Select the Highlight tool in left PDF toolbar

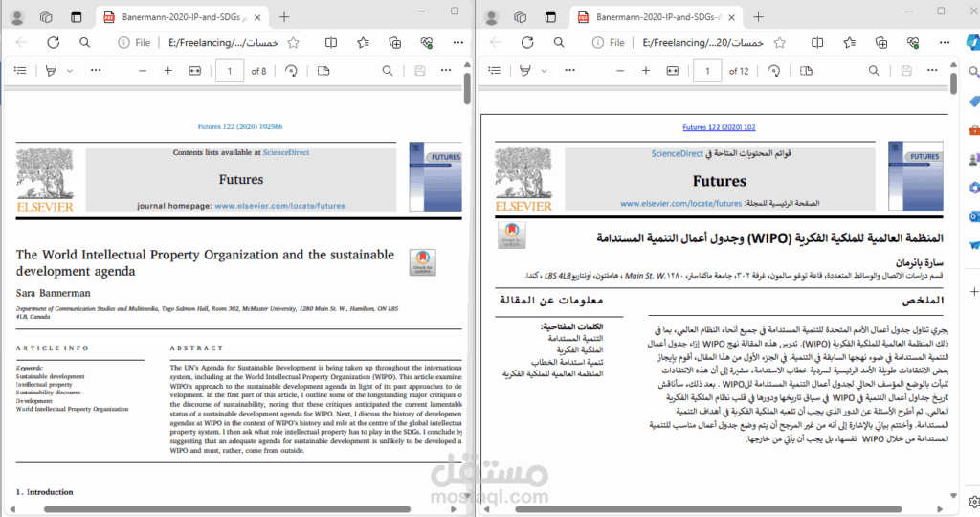[52, 71]
